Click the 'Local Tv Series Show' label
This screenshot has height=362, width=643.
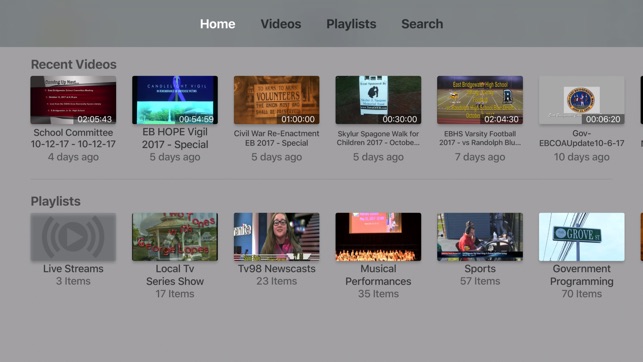pyautogui.click(x=175, y=275)
